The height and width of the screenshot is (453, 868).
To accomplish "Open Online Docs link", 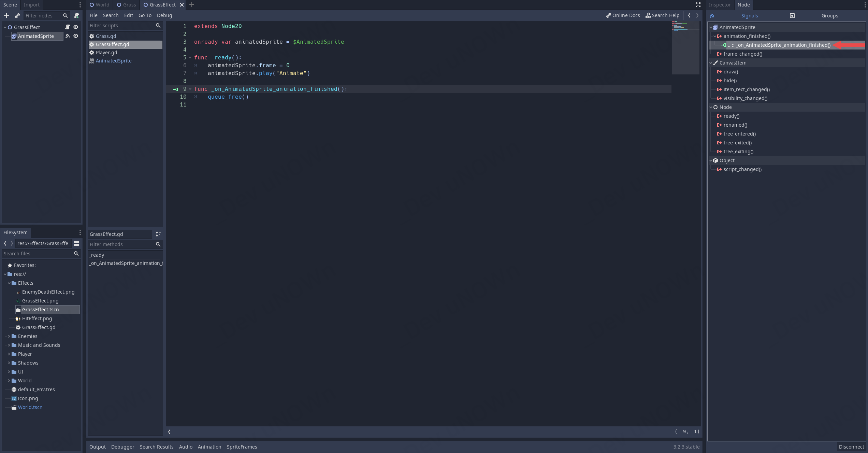I will 623,15.
